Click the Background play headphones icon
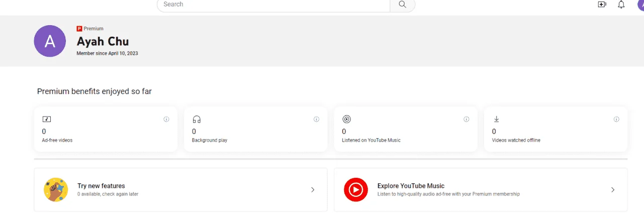The width and height of the screenshot is (644, 216). [197, 120]
